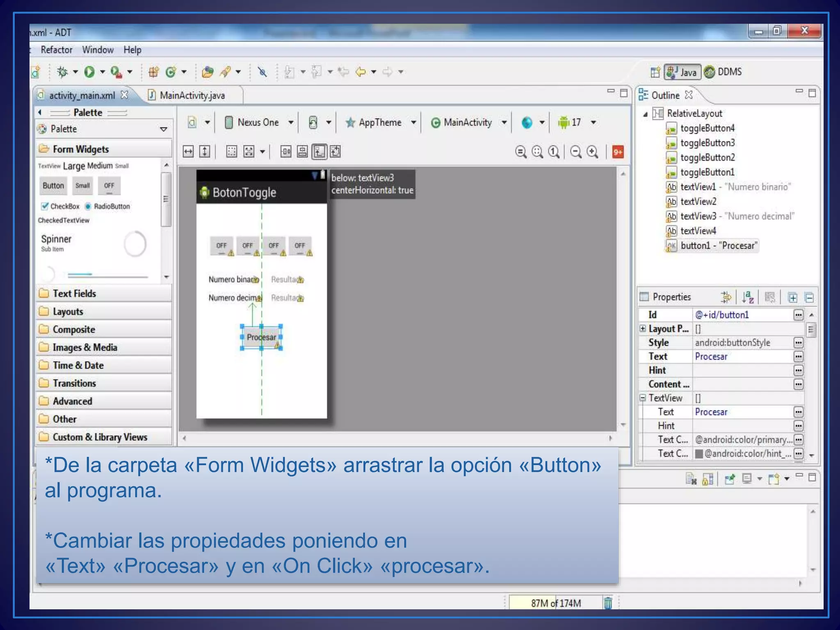The width and height of the screenshot is (840, 630).
Task: Click ellipsis button for Style property
Action: pos(798,342)
